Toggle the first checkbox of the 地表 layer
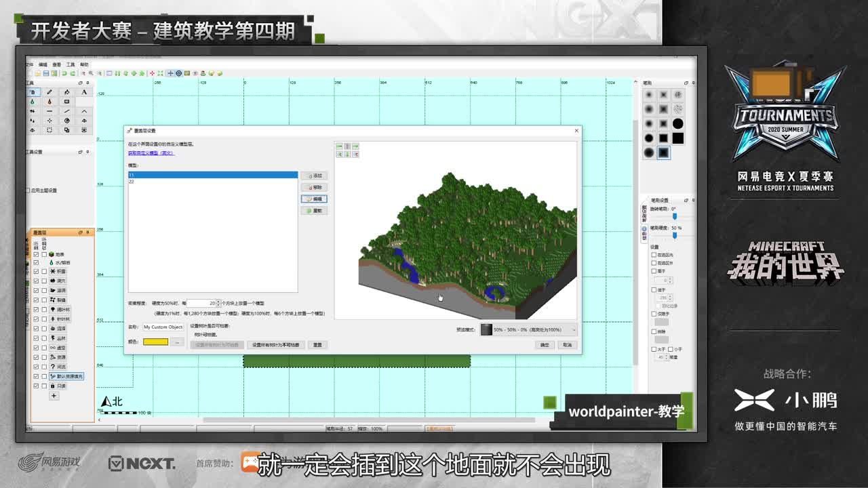The width and height of the screenshot is (868, 488). click(36, 254)
